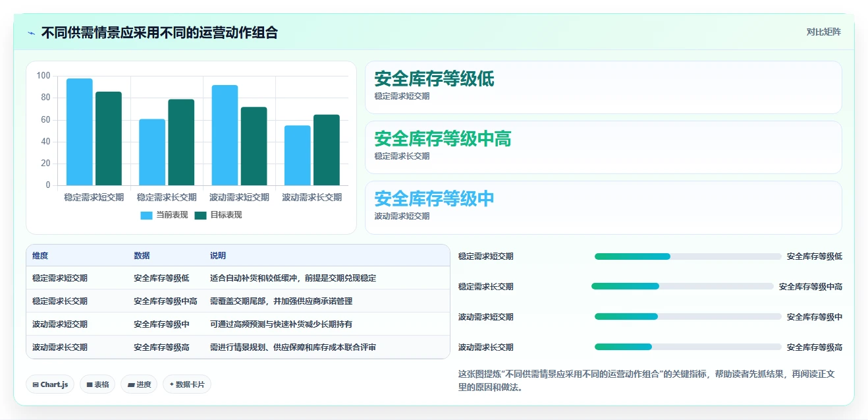The image size is (868, 420).
Task: Click the 数据卡片 tag chip
Action: pos(187,384)
